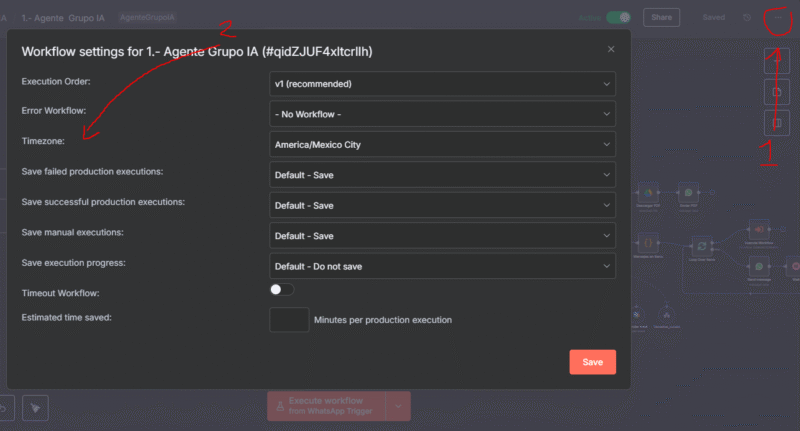This screenshot has height=431, width=800.
Task: Click the orange Save button
Action: pos(592,362)
